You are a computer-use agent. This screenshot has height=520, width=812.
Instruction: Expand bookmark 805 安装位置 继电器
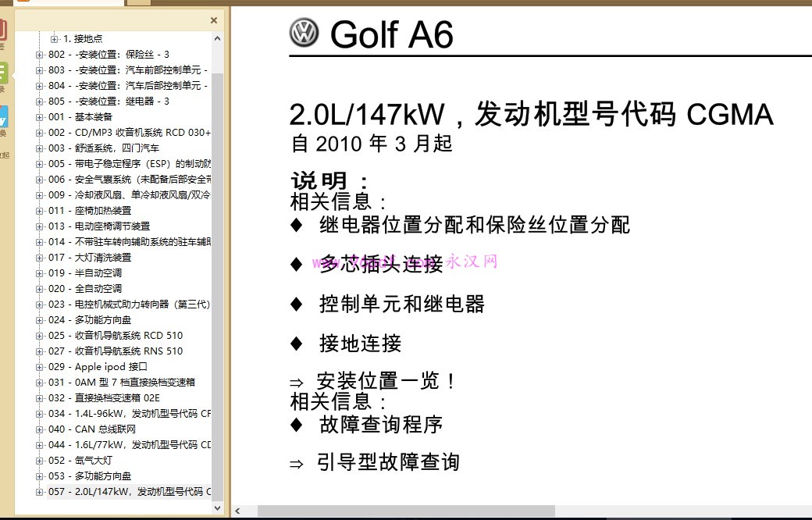click(39, 102)
